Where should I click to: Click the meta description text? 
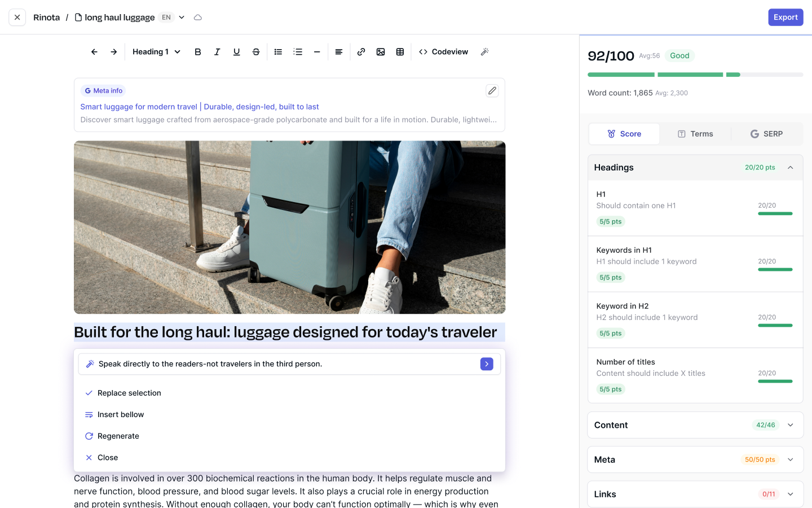point(289,120)
